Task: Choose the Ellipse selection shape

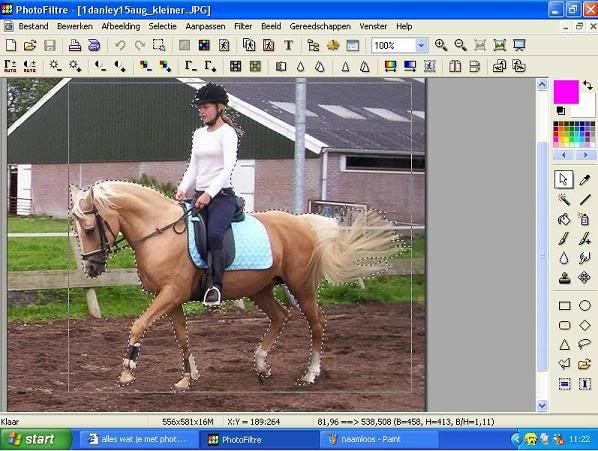Action: coord(584,305)
